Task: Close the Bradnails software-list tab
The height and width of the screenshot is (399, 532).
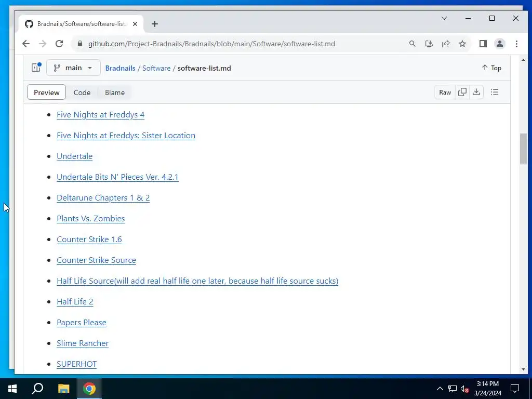Action: [135, 24]
